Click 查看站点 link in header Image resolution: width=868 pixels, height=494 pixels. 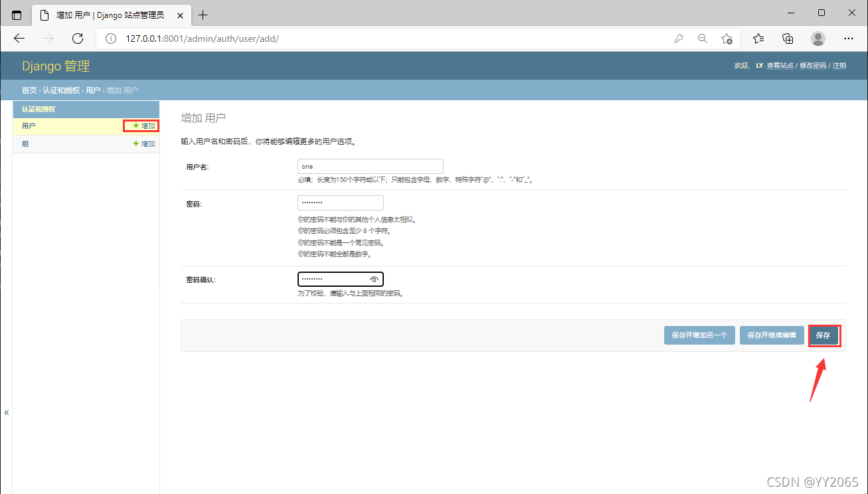[x=780, y=66]
